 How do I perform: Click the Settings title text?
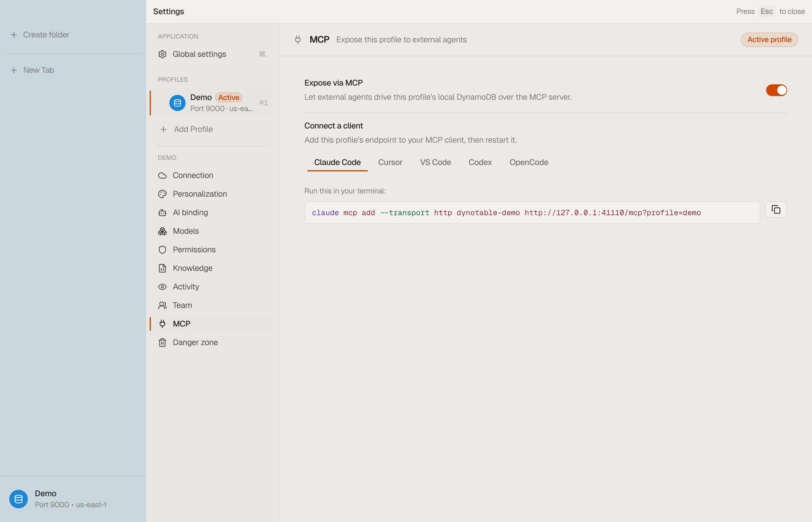click(168, 12)
